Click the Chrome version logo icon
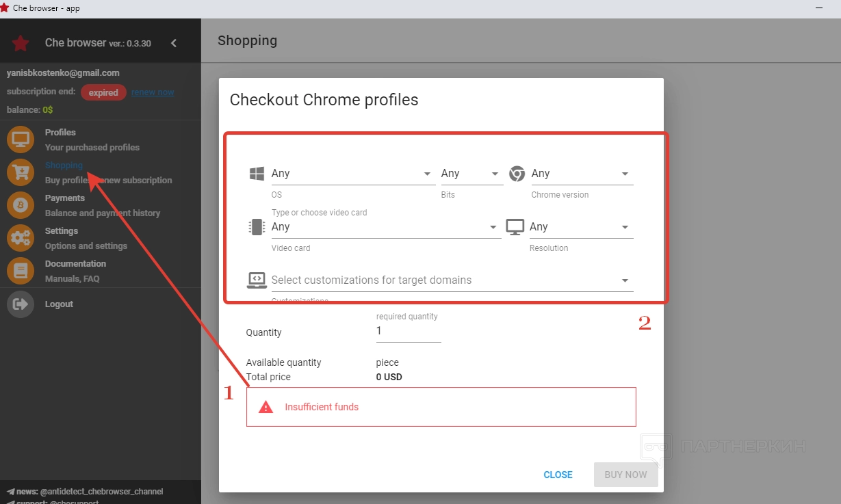The height and width of the screenshot is (504, 841). point(517,174)
